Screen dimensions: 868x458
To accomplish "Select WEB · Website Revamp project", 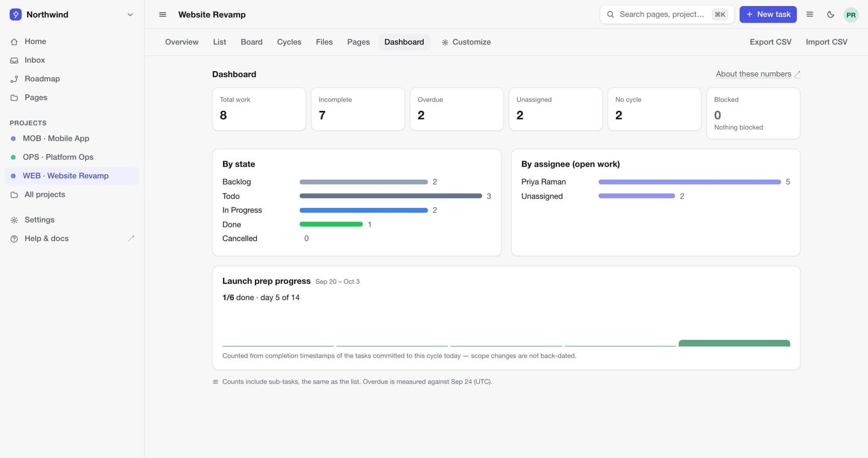I will 72,176.
